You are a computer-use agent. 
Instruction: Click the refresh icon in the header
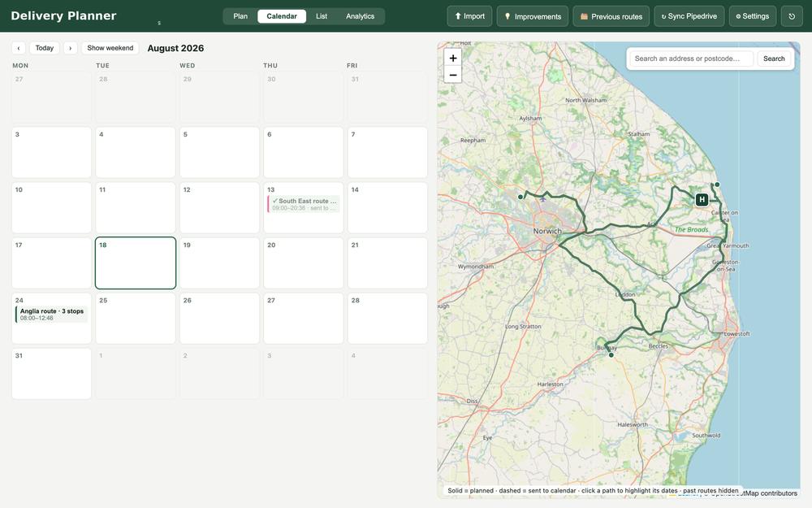click(791, 16)
